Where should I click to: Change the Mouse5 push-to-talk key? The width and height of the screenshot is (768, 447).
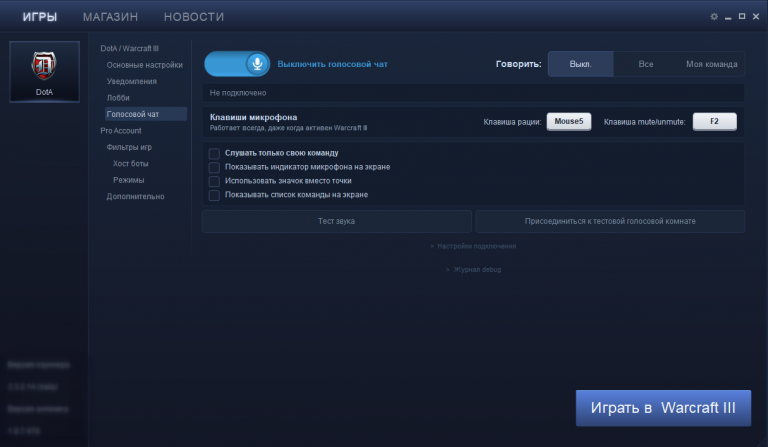[569, 121]
